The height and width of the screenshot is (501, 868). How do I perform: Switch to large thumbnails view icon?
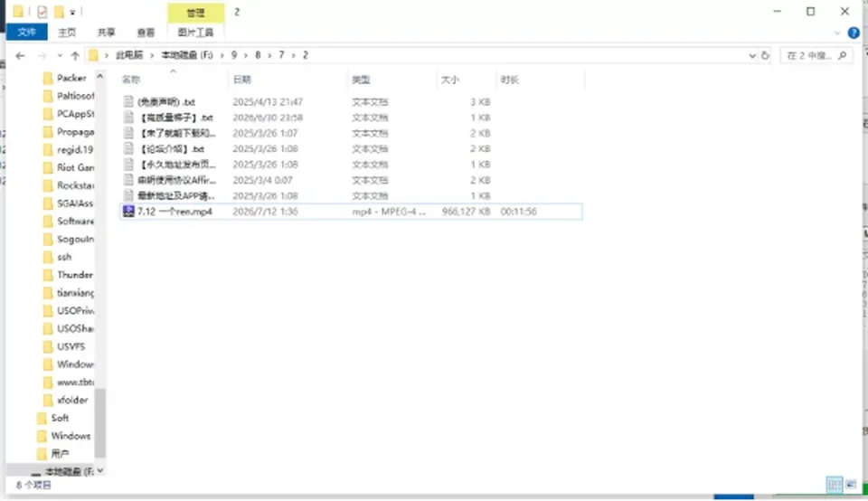(x=851, y=485)
